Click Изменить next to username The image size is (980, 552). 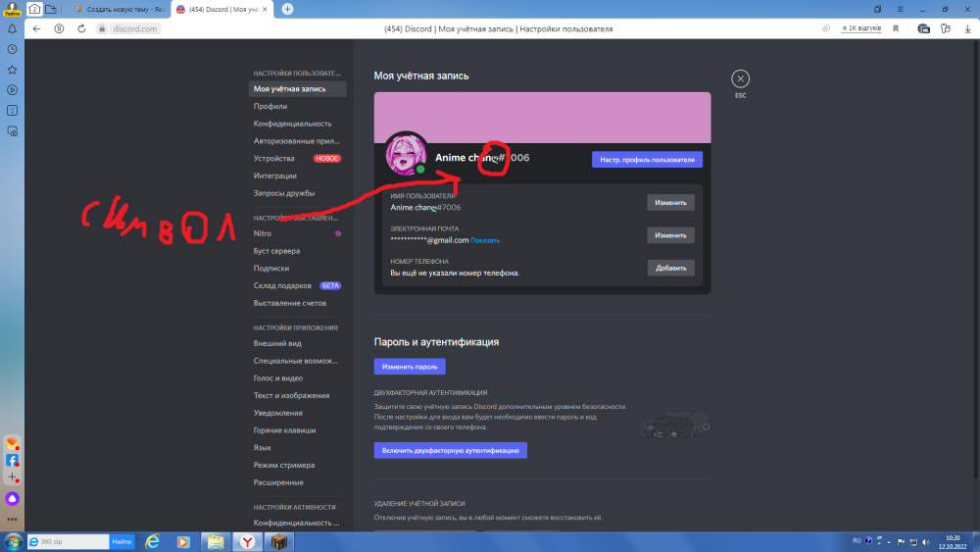tap(670, 203)
